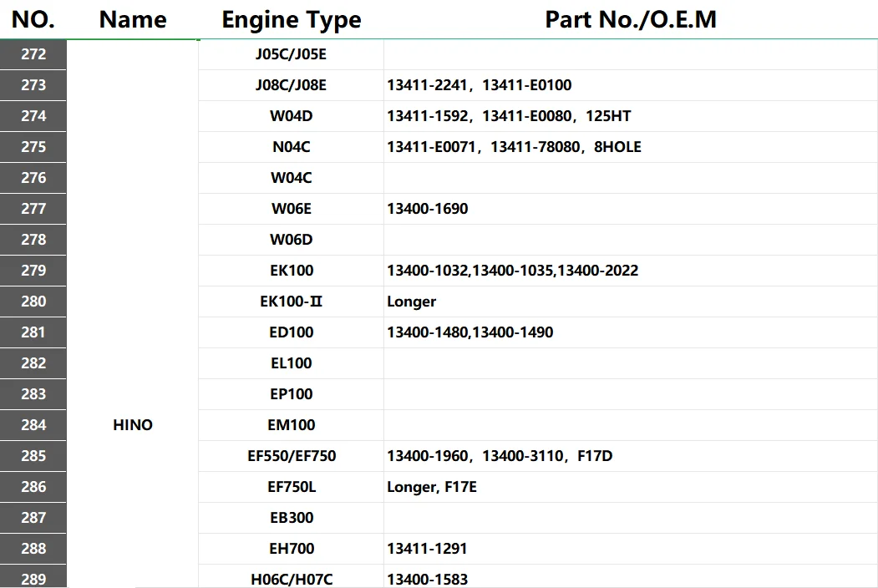Select the H06C/H07C engine cell
Screen dimensions: 878x588
click(292, 578)
